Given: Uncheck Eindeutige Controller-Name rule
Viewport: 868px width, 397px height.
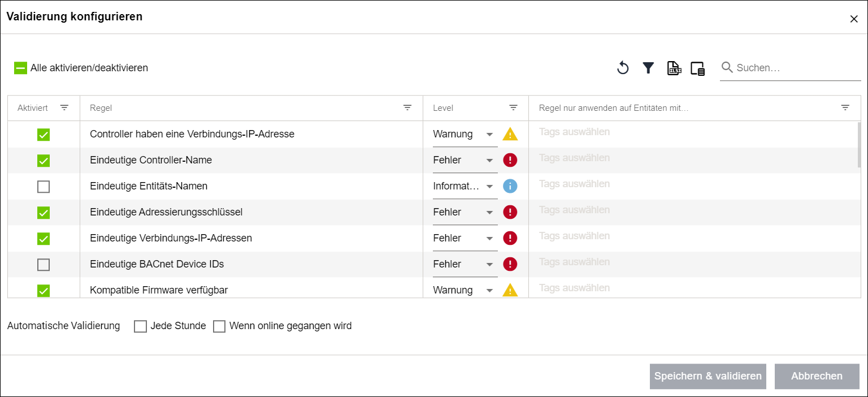Looking at the screenshot, I should coord(44,161).
